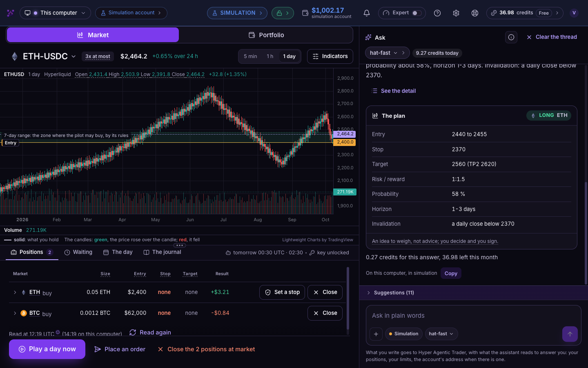Clear the thread
The height and width of the screenshot is (368, 588).
[552, 37]
